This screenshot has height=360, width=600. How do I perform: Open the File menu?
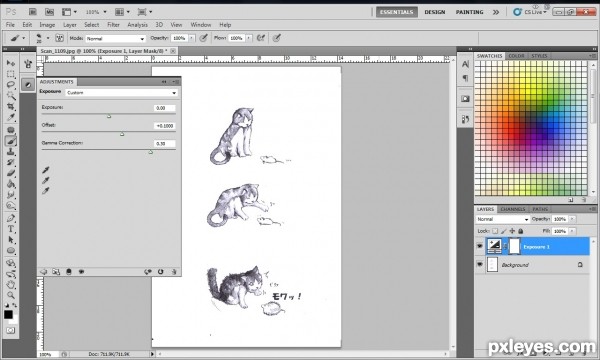tap(10, 25)
